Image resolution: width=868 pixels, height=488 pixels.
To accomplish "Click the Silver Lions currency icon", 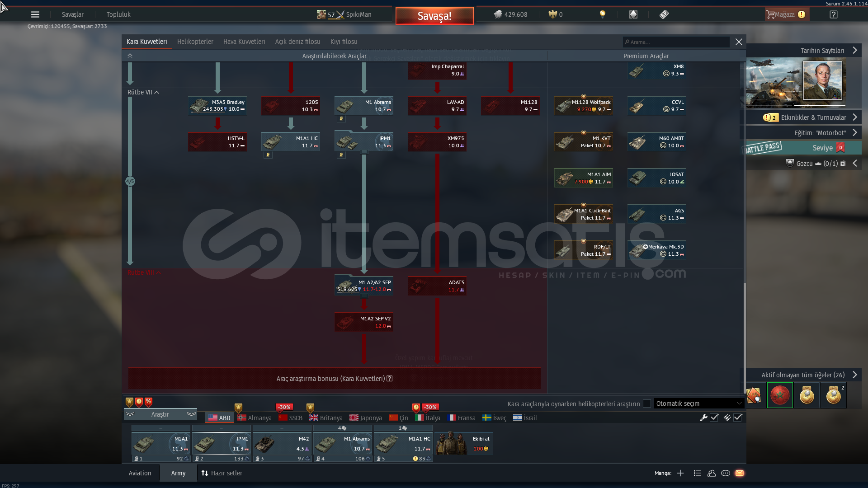I will pyautogui.click(x=498, y=14).
